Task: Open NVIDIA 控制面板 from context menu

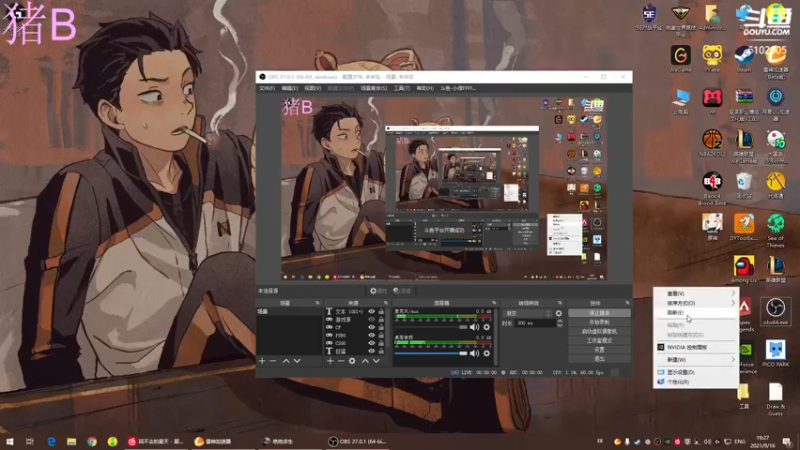Action: point(696,347)
